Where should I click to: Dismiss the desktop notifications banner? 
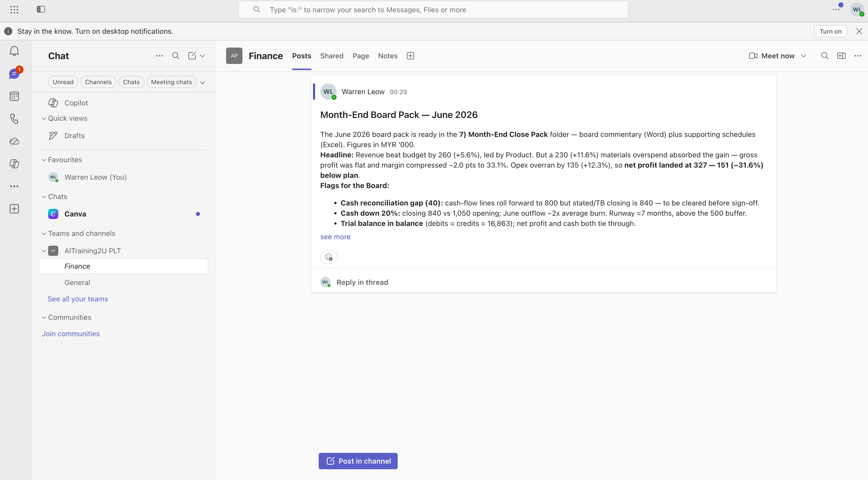(859, 31)
